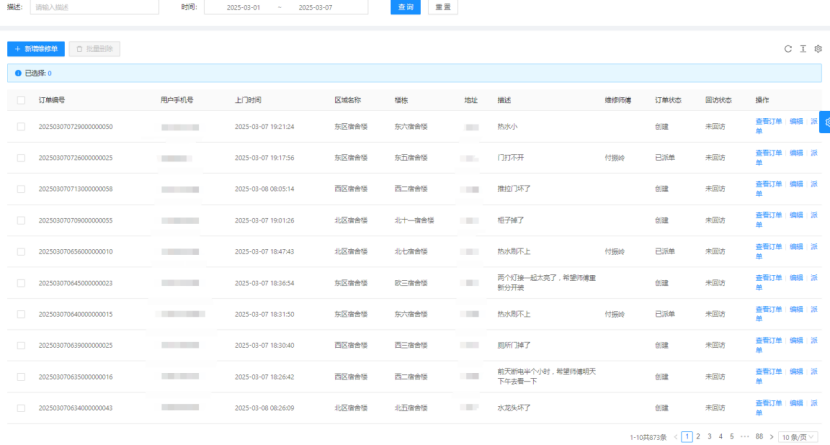The width and height of the screenshot is (830, 445).
Task: Check the box for order 20250307072900000050
Action: tap(21, 127)
